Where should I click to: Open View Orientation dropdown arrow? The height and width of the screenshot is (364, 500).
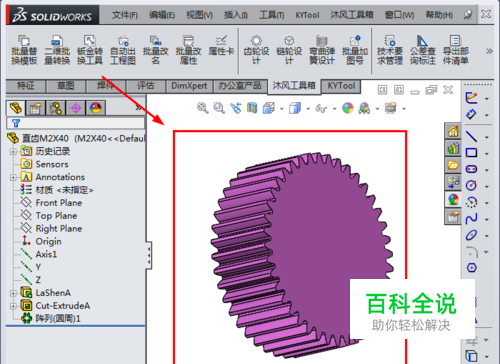(x=282, y=109)
